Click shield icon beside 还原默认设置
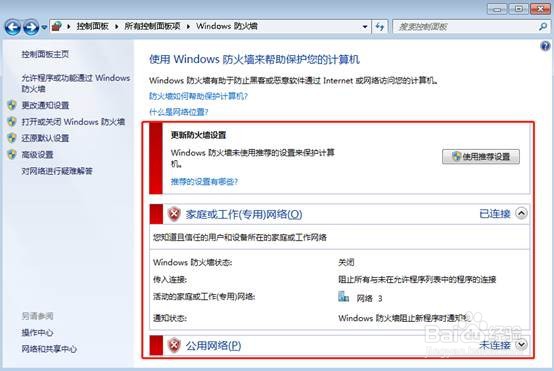 (x=12, y=138)
